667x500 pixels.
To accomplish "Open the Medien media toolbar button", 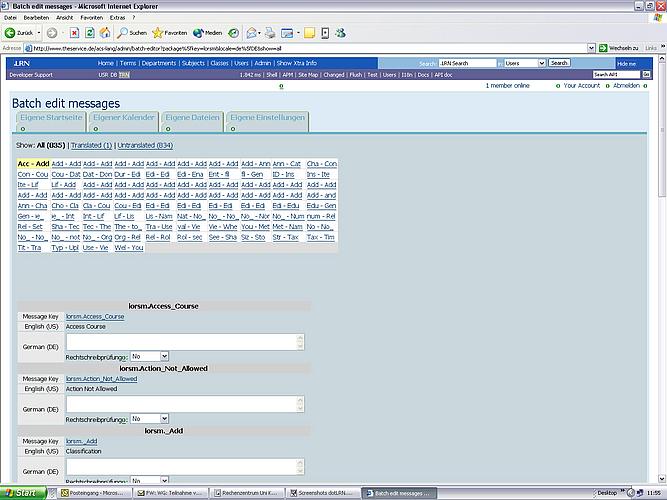I will pyautogui.click(x=208, y=33).
